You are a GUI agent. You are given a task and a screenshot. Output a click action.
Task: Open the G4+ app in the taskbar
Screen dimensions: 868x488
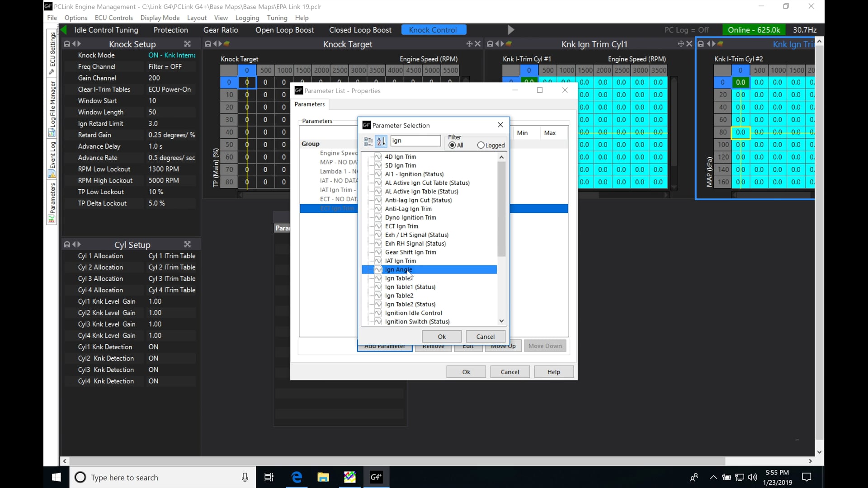(376, 477)
